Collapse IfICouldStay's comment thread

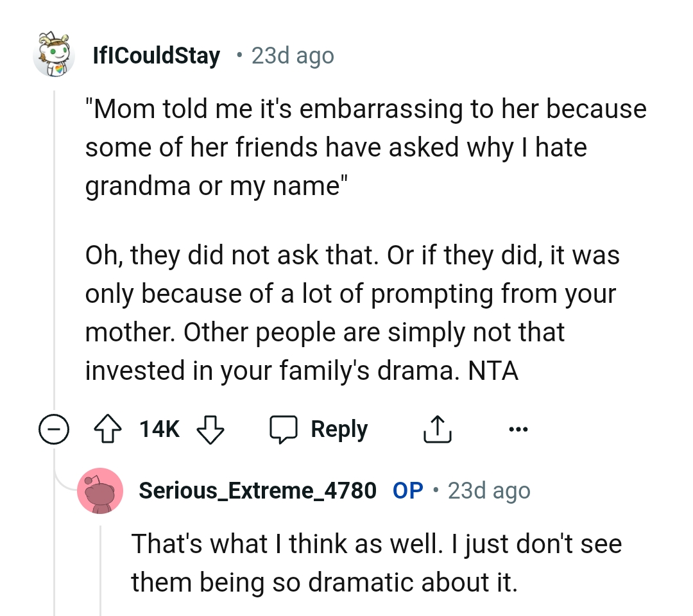[x=55, y=429]
